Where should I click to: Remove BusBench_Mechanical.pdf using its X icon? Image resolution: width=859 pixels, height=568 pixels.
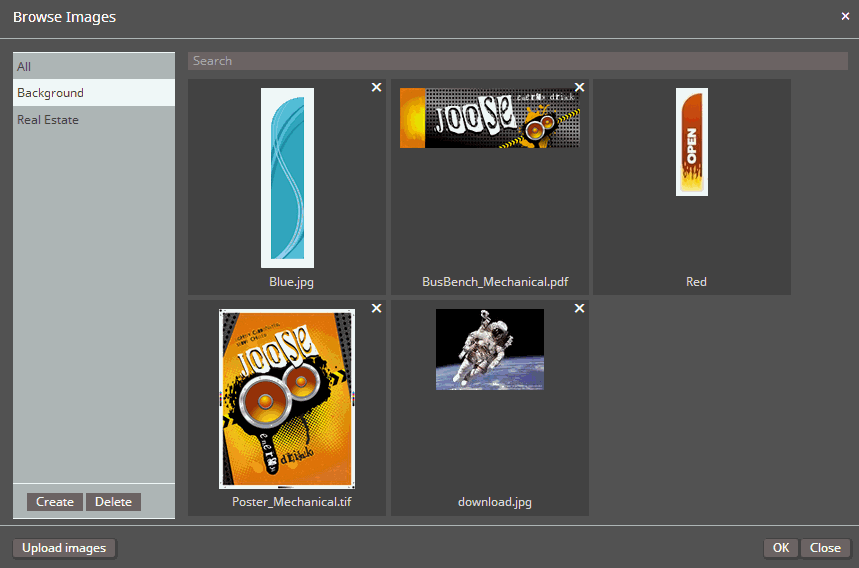579,88
